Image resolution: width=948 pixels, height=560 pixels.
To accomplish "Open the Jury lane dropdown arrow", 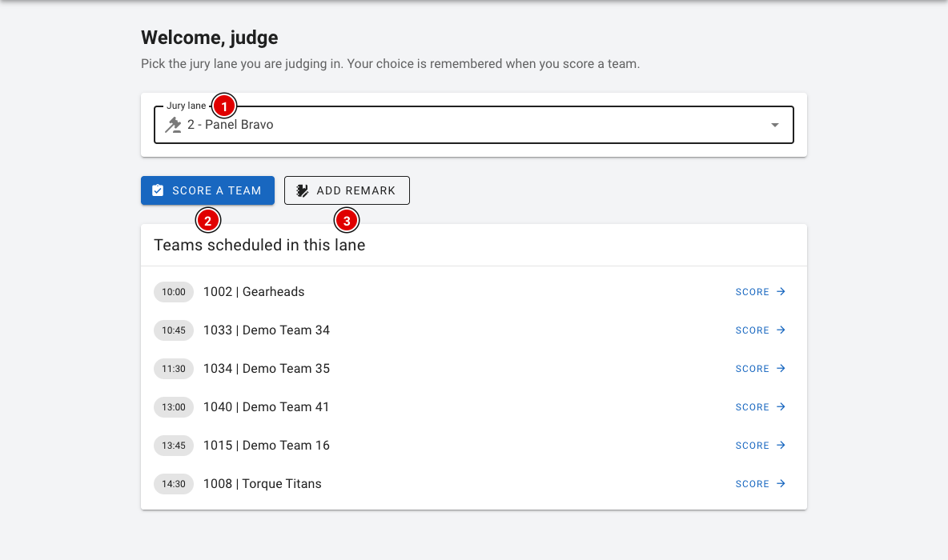I will point(774,125).
